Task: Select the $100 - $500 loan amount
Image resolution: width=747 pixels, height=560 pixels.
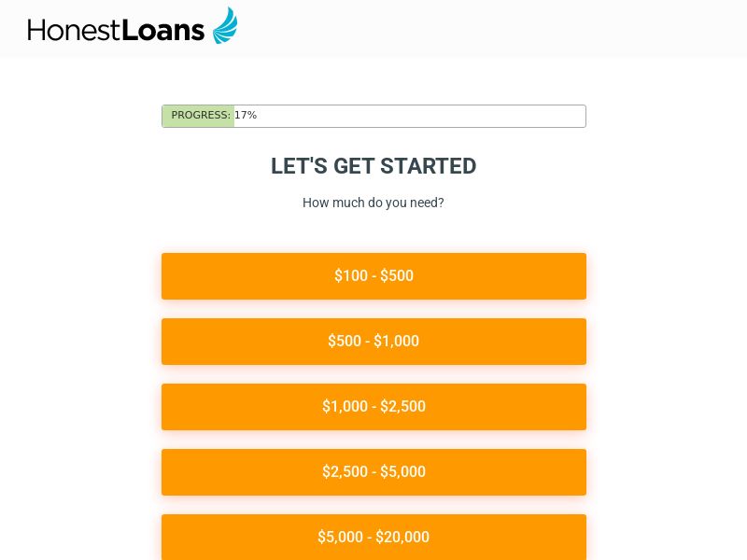Action: point(373,276)
